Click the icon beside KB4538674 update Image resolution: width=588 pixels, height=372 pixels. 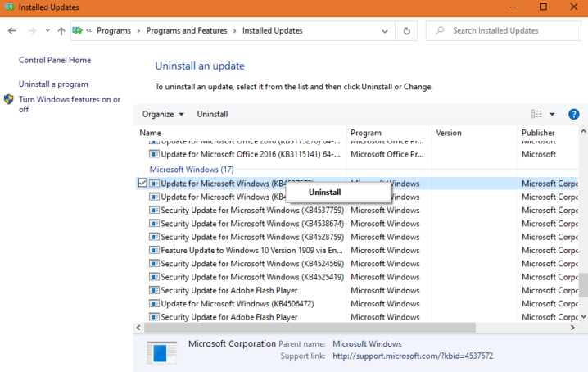154,224
